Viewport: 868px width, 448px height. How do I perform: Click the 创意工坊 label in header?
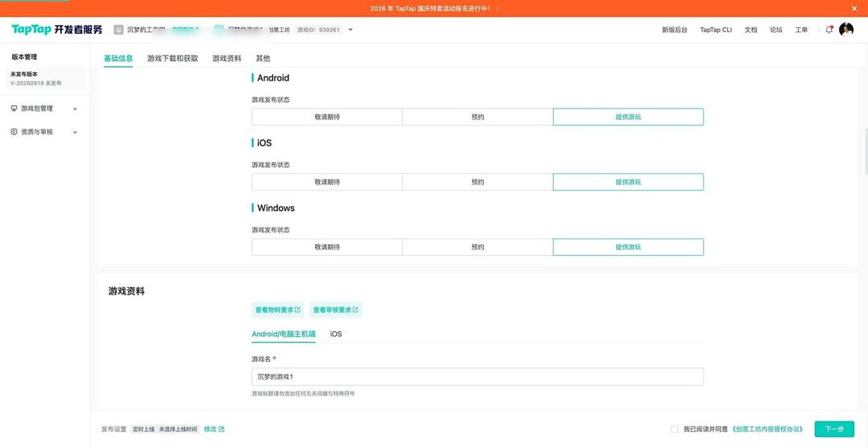(280, 30)
